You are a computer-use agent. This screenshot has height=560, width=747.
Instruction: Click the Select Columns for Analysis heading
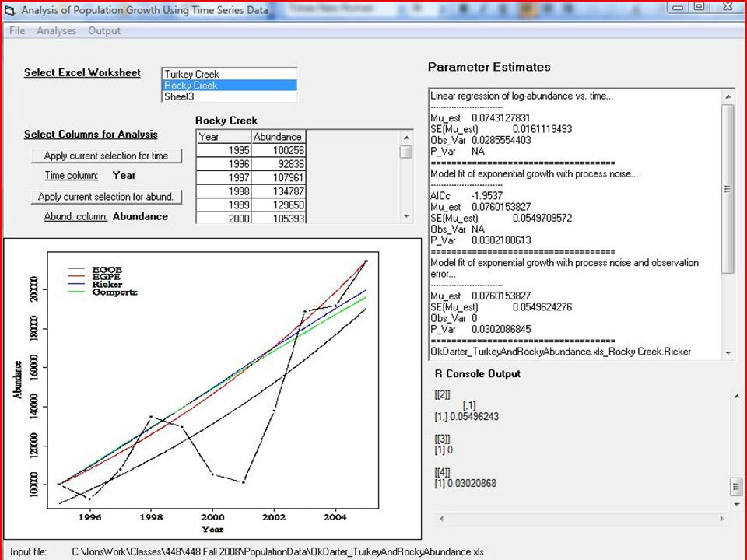[91, 135]
